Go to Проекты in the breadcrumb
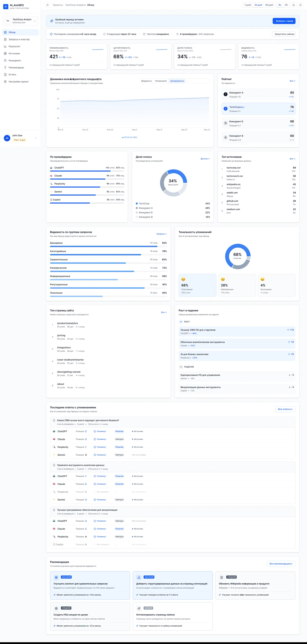This screenshot has height=644, width=307. click(x=58, y=5)
